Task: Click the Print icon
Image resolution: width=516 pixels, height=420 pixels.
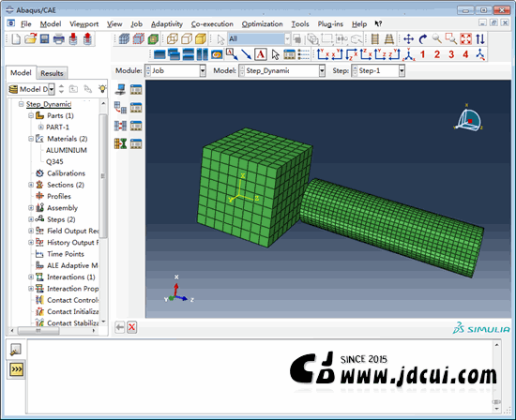Action: (x=58, y=39)
